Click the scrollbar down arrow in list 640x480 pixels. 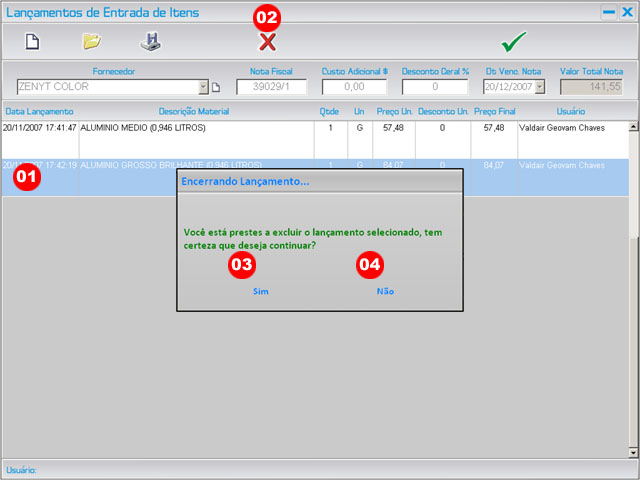633,452
